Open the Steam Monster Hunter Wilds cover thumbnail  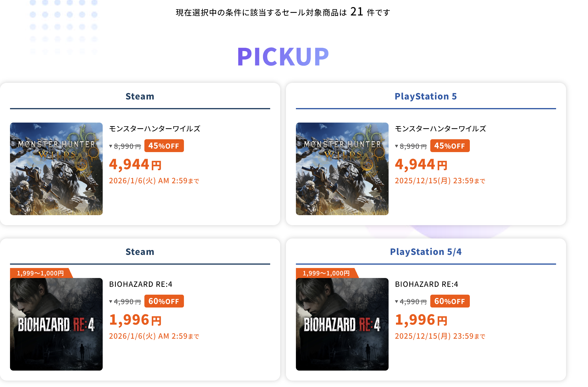pos(56,169)
